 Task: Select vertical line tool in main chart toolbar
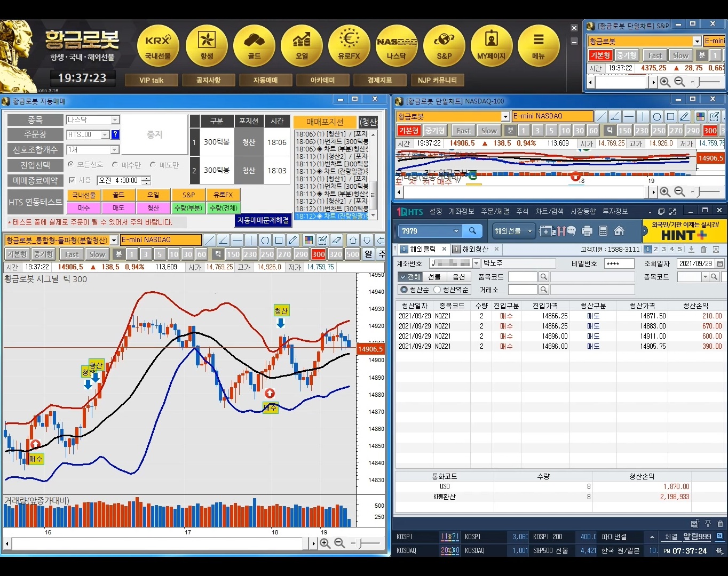[x=251, y=240]
